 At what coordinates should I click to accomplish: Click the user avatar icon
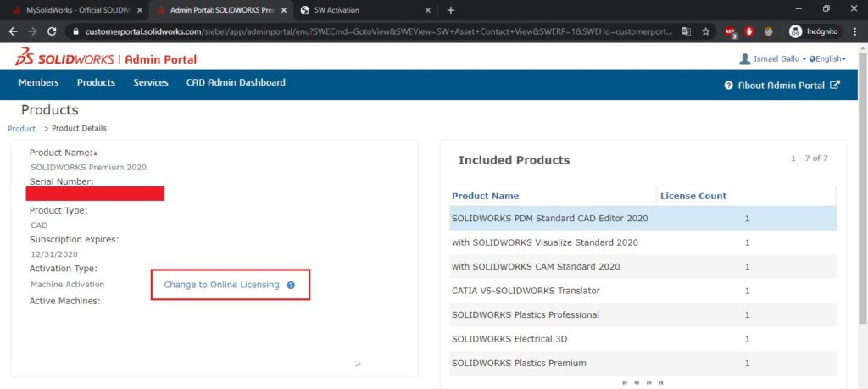point(744,58)
